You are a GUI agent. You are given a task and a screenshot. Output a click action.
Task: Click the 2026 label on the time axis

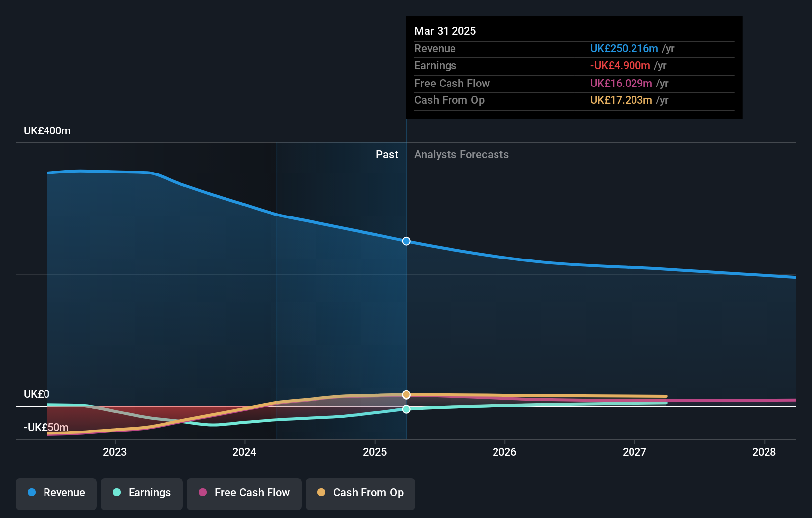point(504,452)
